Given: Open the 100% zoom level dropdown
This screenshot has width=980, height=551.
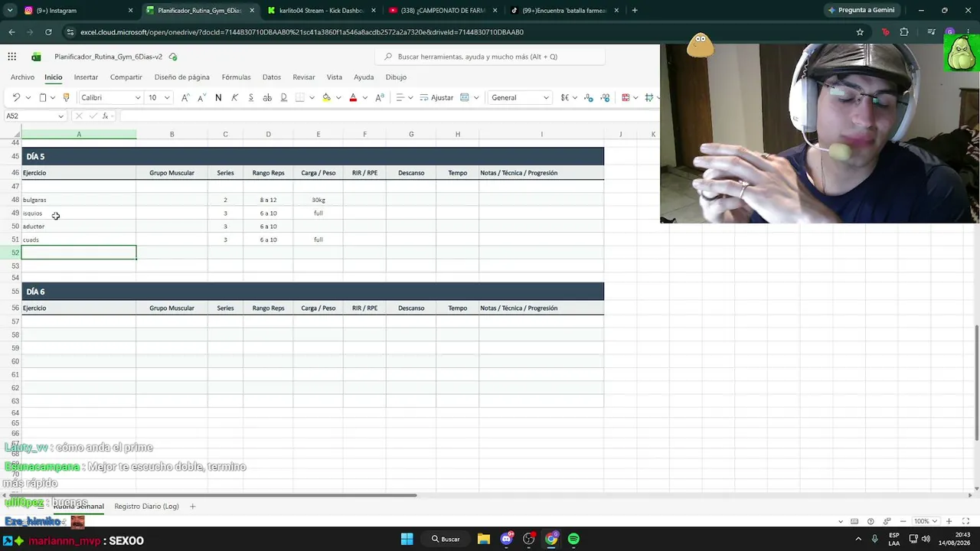Looking at the screenshot, I should pos(926,522).
